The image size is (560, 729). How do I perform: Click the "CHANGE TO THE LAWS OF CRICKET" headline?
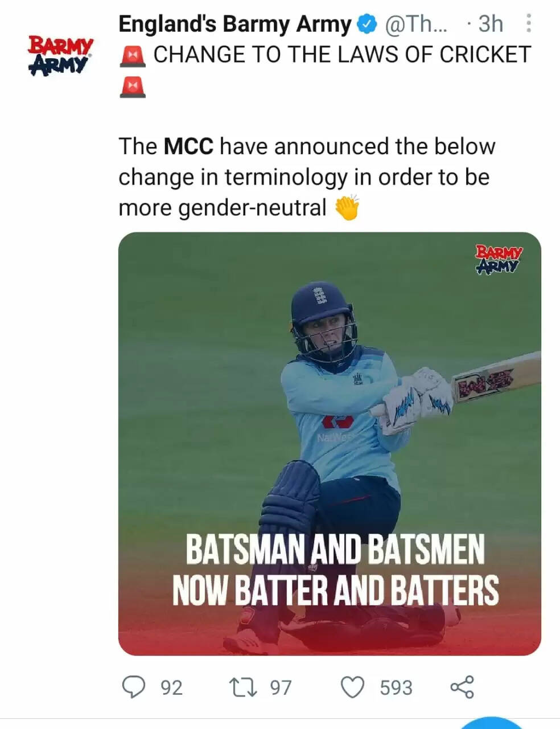(x=342, y=55)
